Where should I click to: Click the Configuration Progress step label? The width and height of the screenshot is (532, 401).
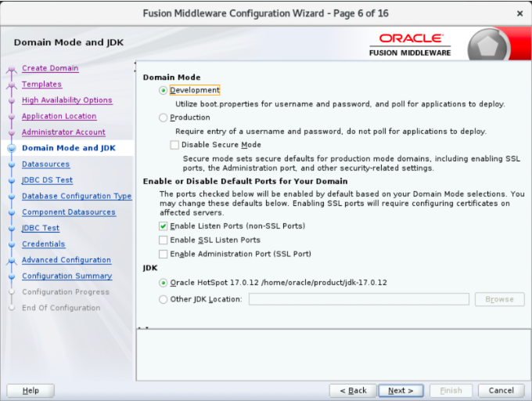[x=66, y=292]
